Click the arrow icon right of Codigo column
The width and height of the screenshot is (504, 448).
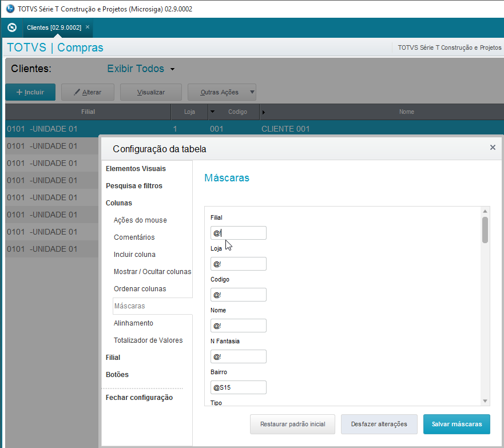264,112
